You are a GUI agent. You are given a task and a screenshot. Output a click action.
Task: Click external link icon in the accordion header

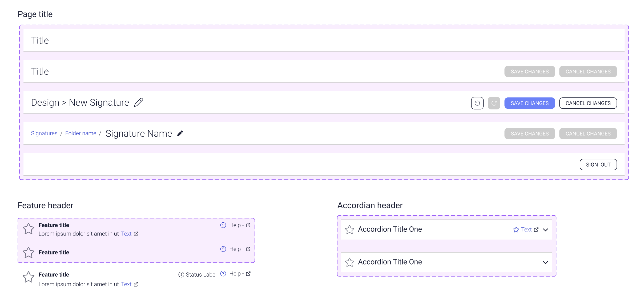coord(536,230)
